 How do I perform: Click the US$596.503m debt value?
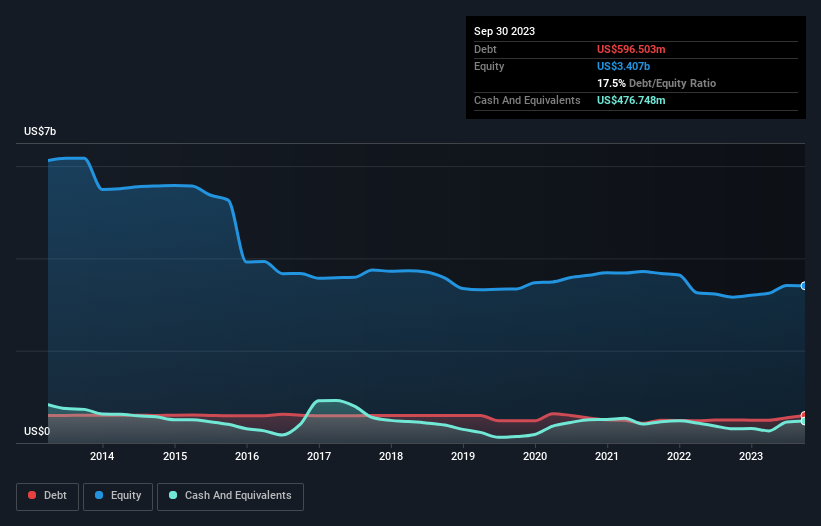(x=631, y=49)
